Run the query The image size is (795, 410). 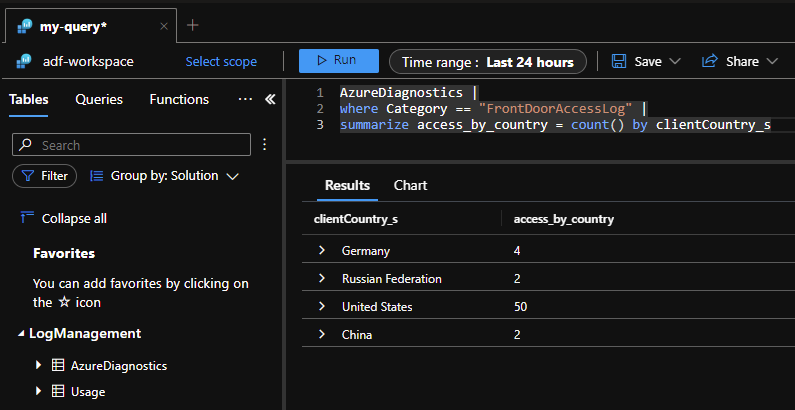338,61
